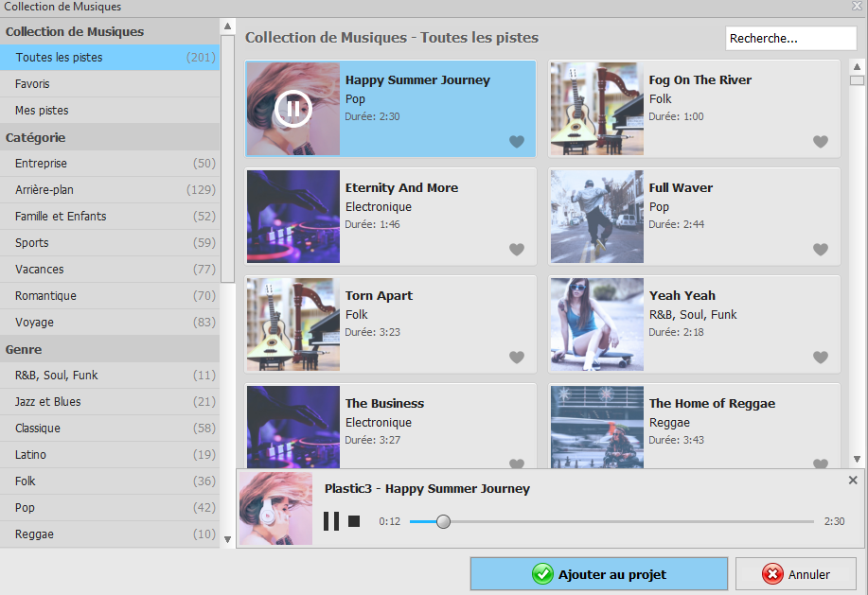Select Full Waver title text
Image resolution: width=868 pixels, height=595 pixels.
(681, 188)
